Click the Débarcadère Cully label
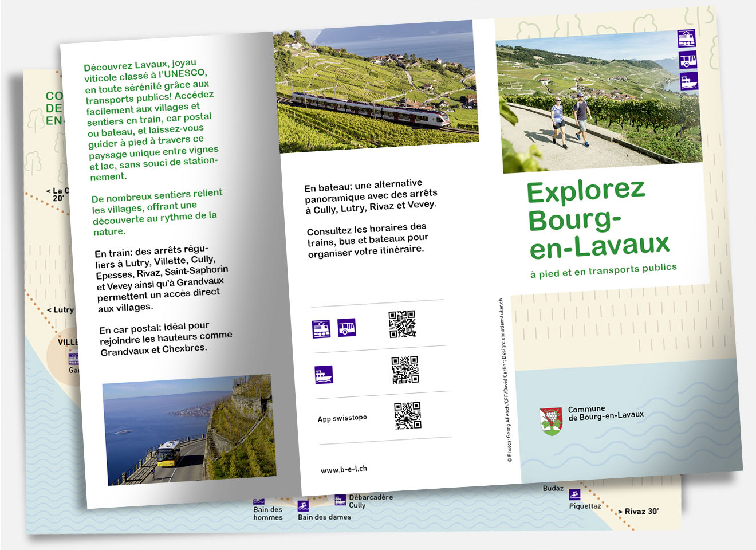Viewport: 756px width, 550px height. (371, 501)
